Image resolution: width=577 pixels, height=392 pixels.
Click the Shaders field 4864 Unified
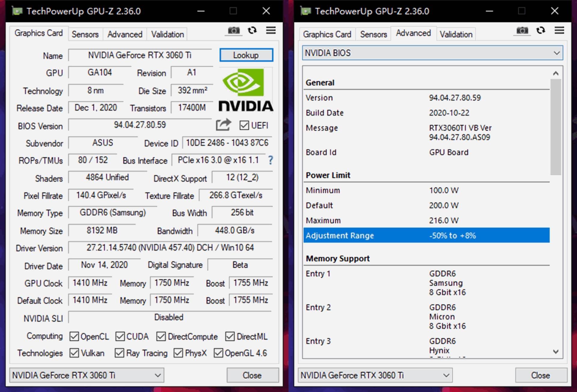tap(107, 177)
